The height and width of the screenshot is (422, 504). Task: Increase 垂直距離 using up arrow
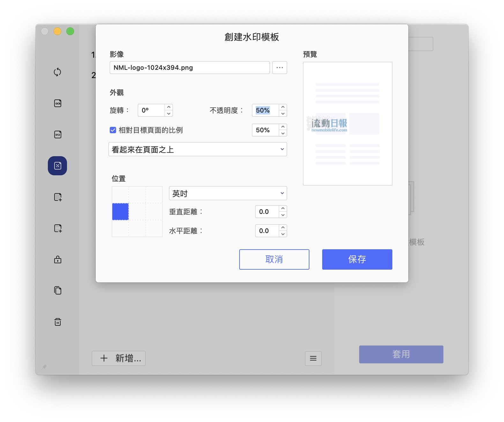tap(283, 208)
